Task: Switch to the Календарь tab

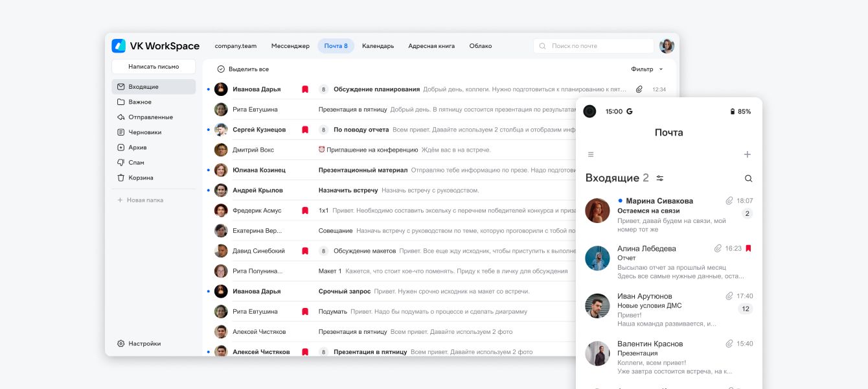Action: pos(378,46)
